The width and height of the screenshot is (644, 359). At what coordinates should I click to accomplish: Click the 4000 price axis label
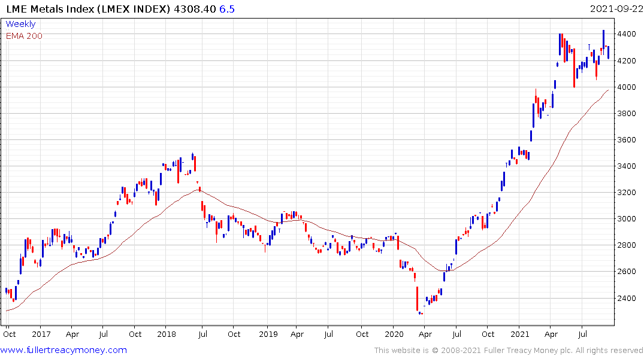(x=627, y=87)
